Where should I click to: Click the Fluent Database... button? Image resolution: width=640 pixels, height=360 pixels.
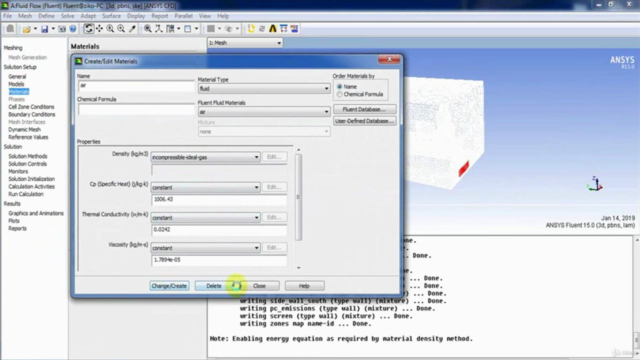pos(364,109)
